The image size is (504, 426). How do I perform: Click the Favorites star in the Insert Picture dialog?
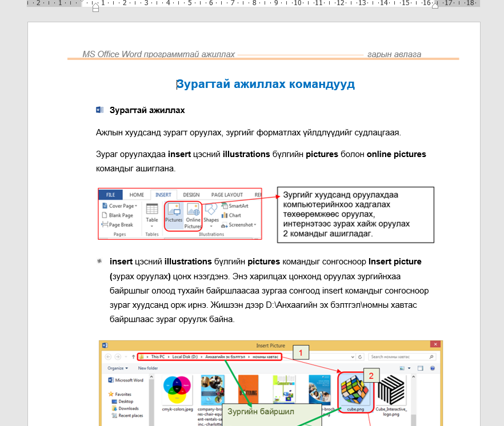click(x=111, y=394)
